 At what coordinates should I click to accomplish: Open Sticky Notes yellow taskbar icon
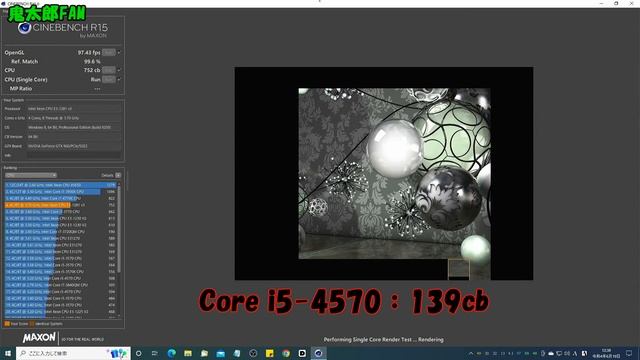269,353
